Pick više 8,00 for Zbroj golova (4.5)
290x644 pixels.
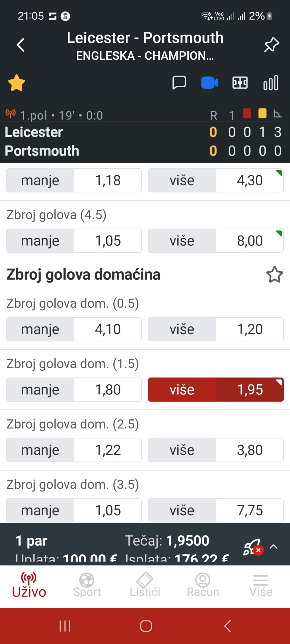[x=216, y=241]
